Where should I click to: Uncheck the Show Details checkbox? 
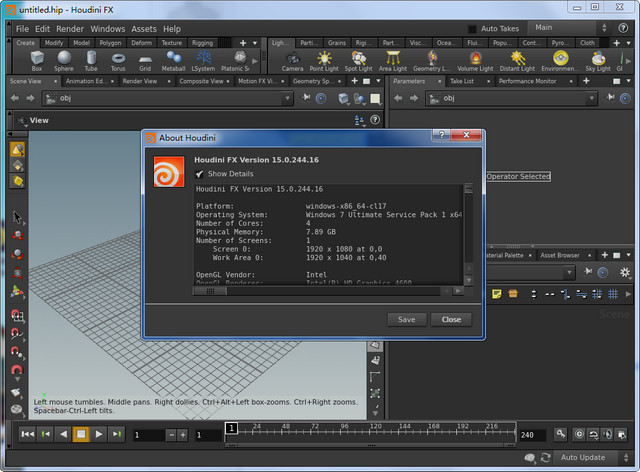pyautogui.click(x=200, y=174)
